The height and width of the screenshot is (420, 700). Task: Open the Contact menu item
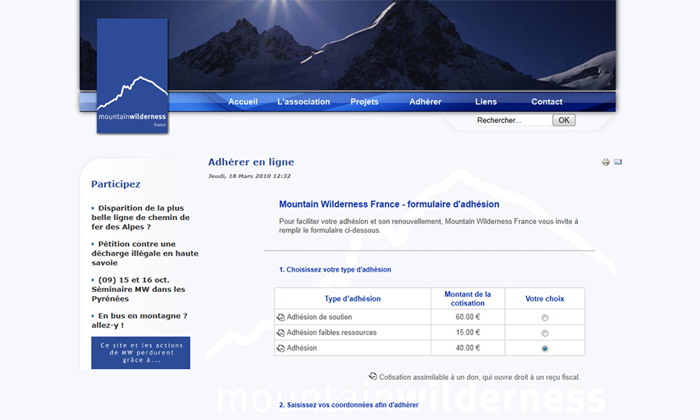[546, 102]
